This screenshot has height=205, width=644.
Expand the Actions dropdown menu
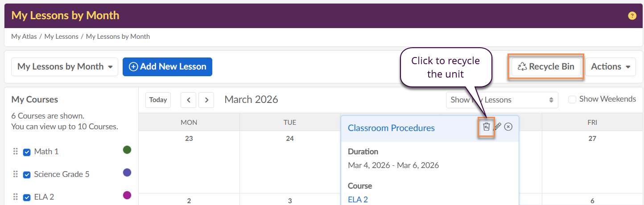(610, 67)
